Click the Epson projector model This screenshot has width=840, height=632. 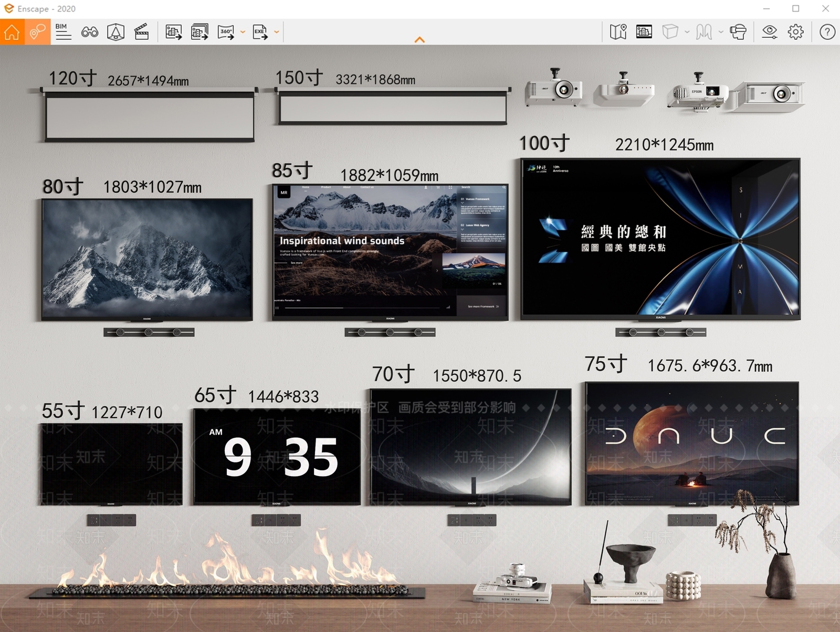697,93
